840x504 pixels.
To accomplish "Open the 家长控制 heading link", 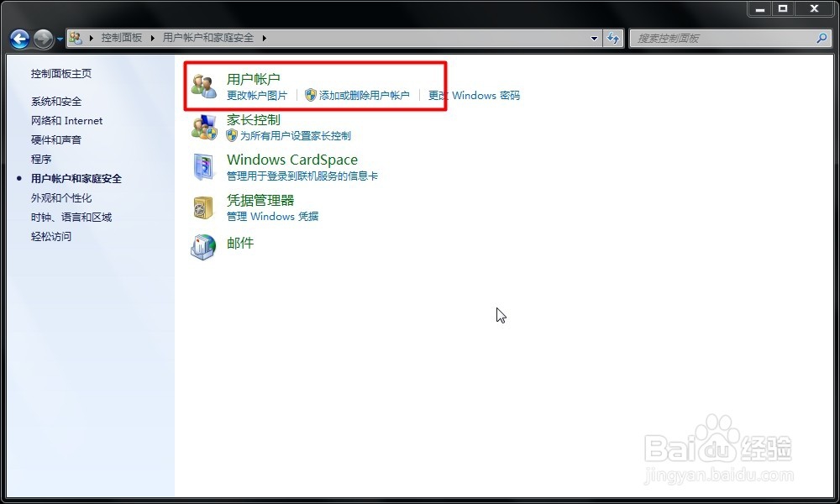I will click(254, 119).
